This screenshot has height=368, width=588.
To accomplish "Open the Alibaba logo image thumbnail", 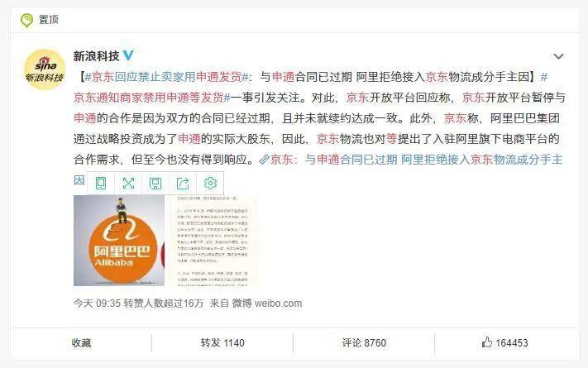I will (x=119, y=241).
